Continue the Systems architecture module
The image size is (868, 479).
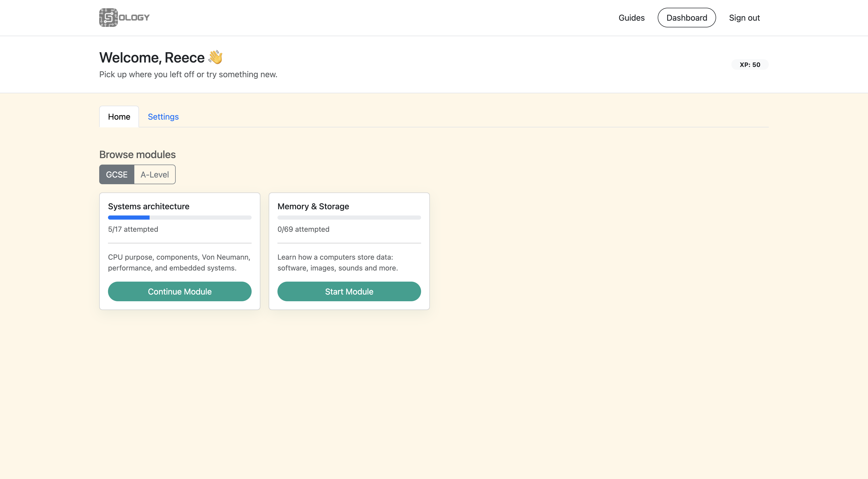pyautogui.click(x=180, y=292)
